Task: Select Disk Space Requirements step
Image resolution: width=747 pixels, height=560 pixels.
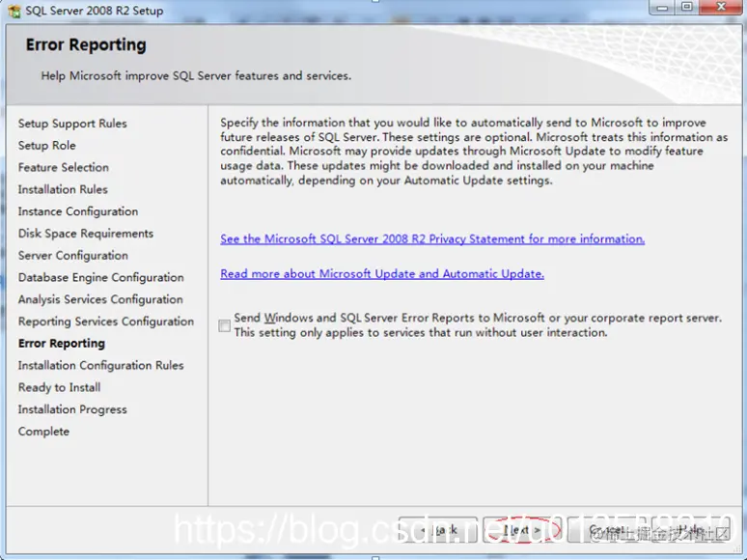Action: pos(86,233)
